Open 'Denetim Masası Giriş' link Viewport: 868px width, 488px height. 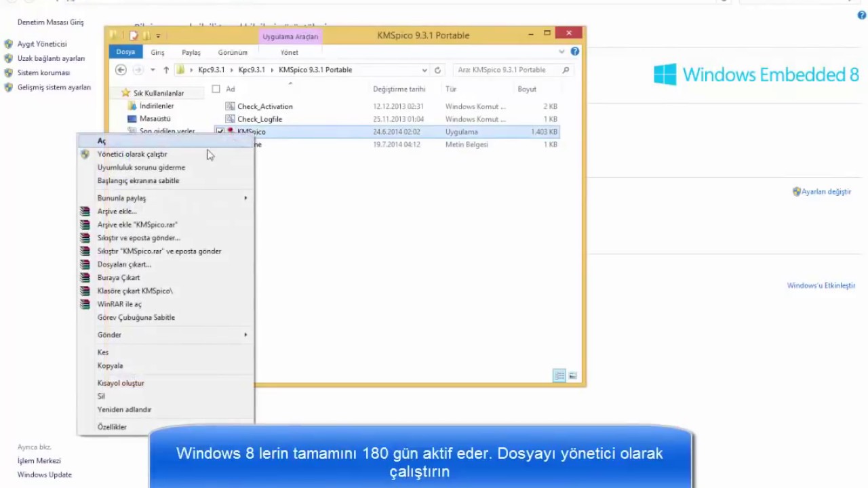pyautogui.click(x=51, y=22)
